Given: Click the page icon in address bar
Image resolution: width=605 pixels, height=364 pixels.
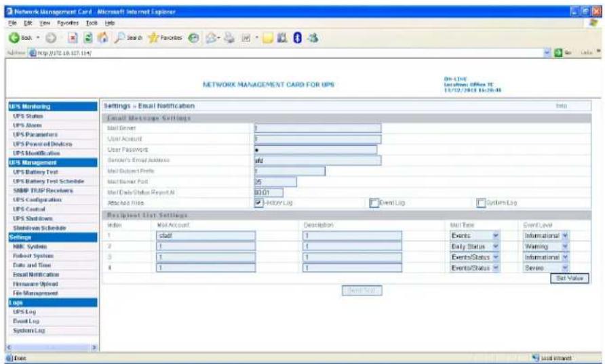Looking at the screenshot, I should pyautogui.click(x=33, y=53).
